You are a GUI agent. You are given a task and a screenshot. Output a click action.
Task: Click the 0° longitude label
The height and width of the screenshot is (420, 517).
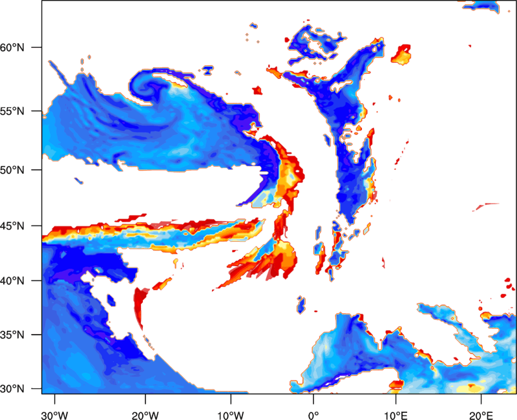[x=313, y=415]
